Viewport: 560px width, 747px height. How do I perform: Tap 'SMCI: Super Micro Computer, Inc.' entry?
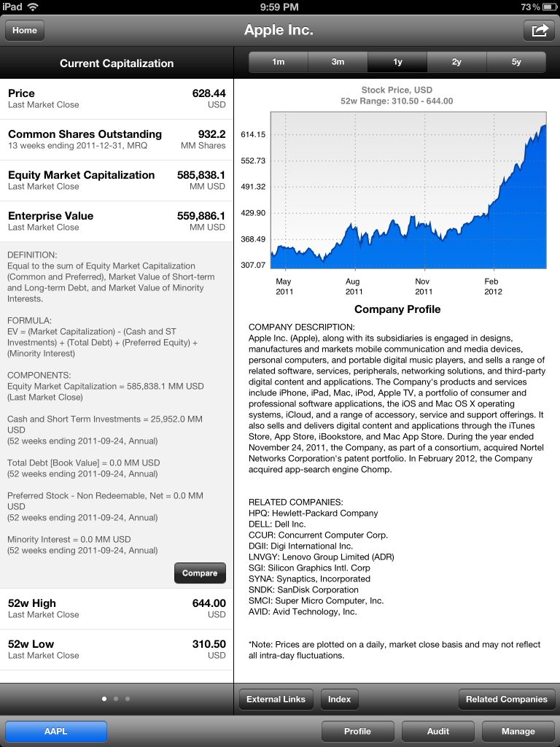(x=316, y=601)
